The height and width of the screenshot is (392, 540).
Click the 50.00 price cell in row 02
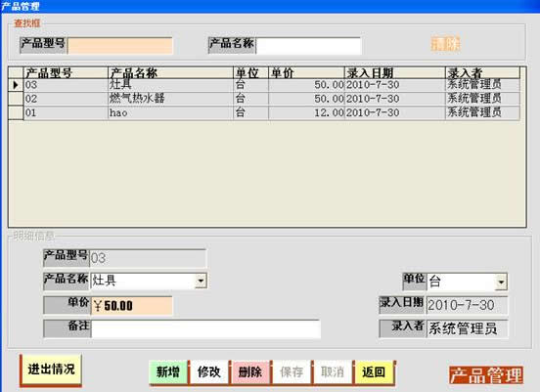click(x=306, y=99)
